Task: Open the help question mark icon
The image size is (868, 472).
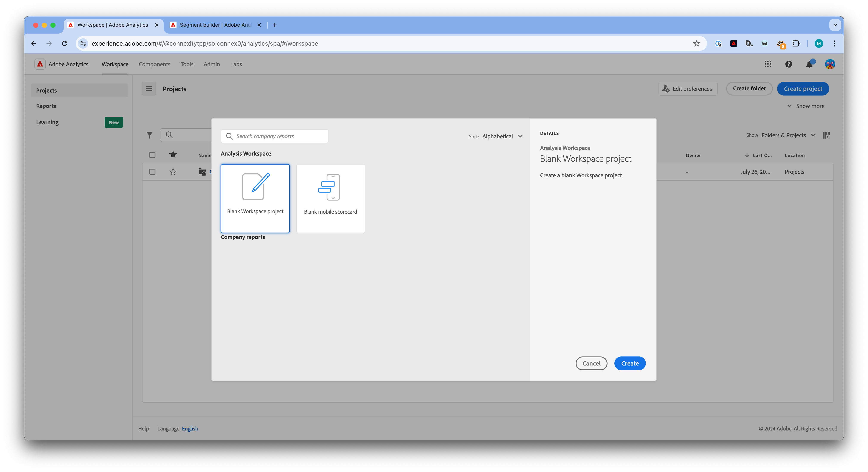Action: [789, 64]
